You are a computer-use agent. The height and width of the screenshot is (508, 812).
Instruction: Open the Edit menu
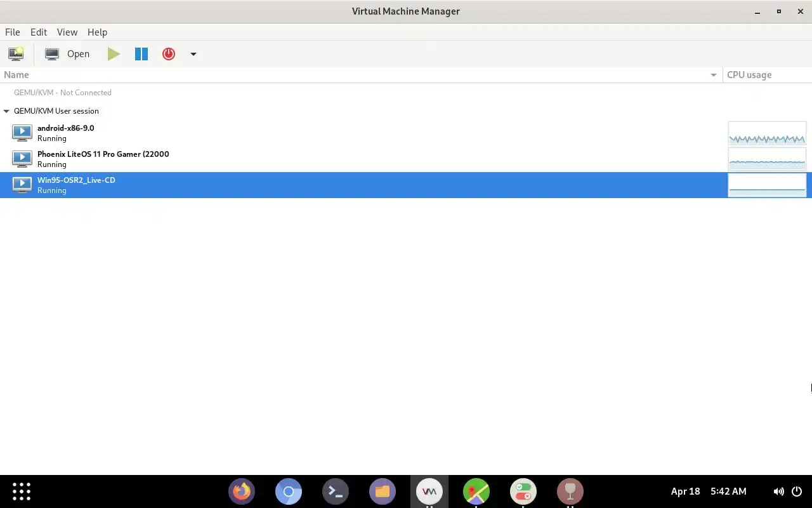tap(39, 32)
